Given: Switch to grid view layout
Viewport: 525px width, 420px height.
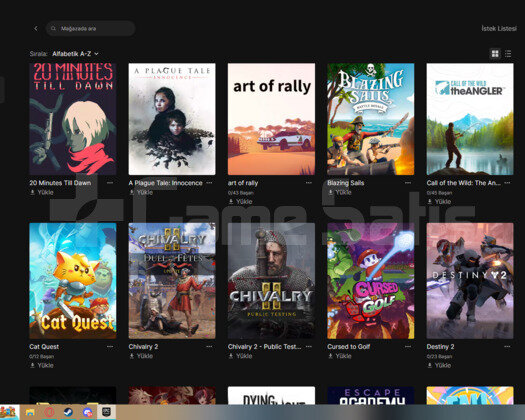Looking at the screenshot, I should [x=495, y=54].
